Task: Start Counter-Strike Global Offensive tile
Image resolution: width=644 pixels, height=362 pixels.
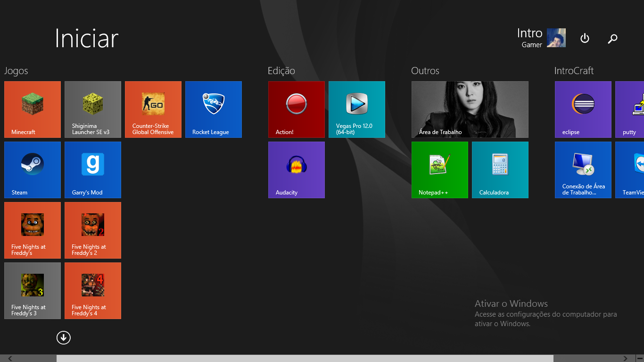Action: coord(153,109)
